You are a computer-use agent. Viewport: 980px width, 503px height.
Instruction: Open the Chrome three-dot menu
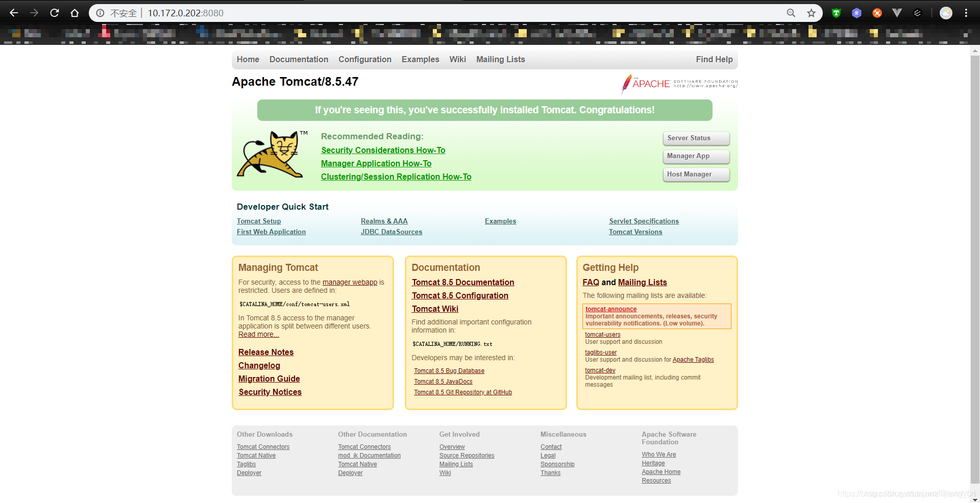966,13
